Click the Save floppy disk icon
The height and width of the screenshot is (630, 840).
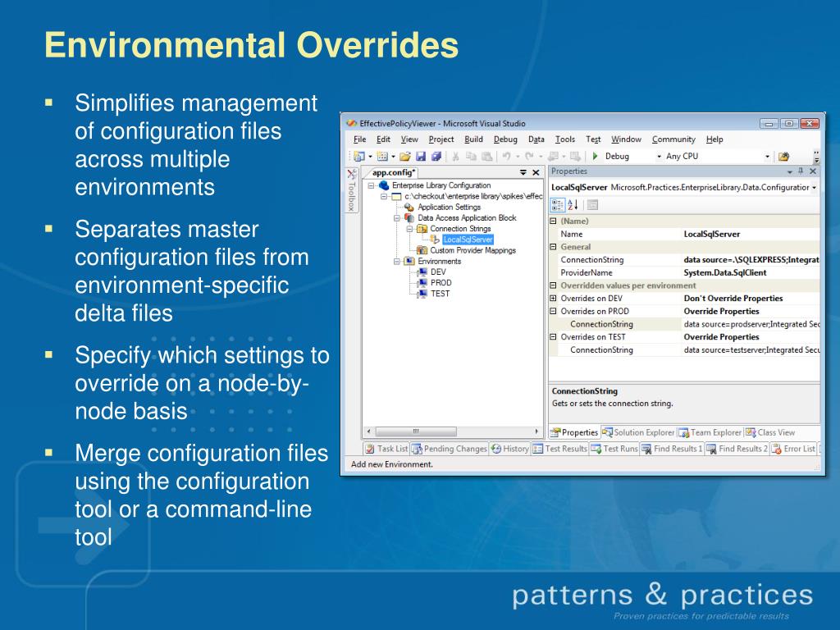tap(421, 157)
